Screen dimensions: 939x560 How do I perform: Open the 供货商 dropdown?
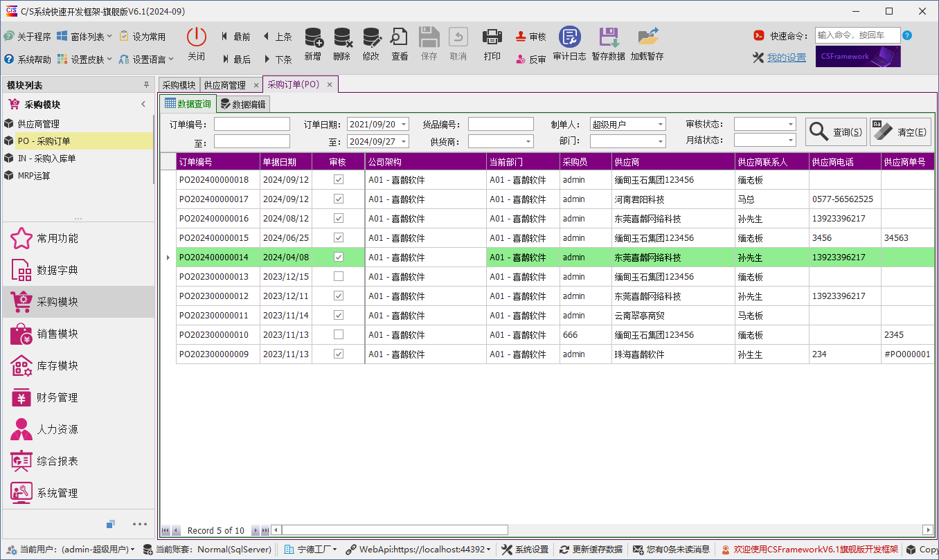click(528, 142)
